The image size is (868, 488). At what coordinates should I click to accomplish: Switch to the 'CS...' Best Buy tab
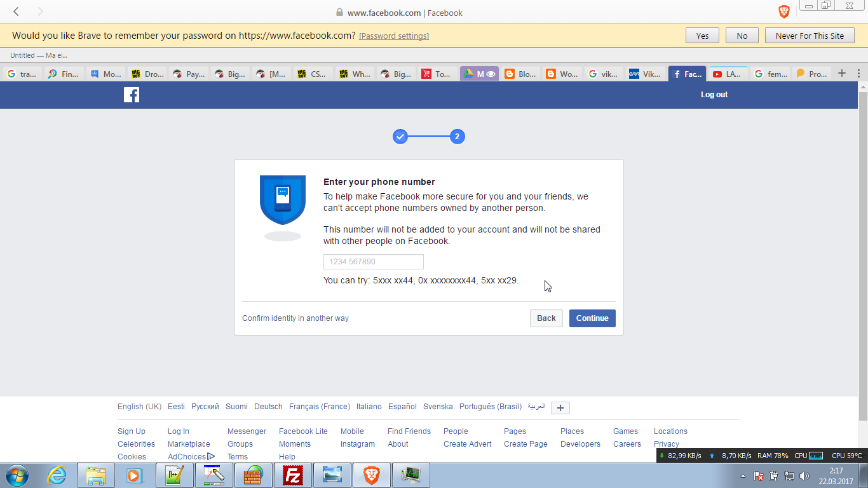313,74
